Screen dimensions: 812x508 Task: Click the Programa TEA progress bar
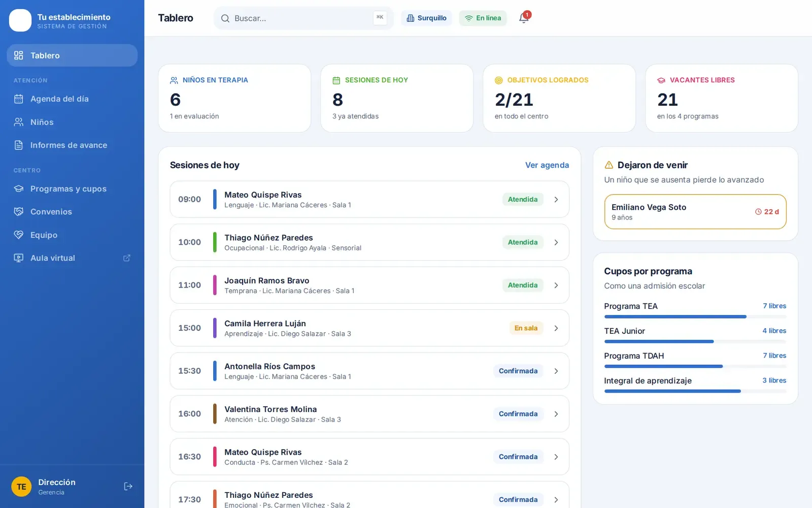pyautogui.click(x=695, y=316)
